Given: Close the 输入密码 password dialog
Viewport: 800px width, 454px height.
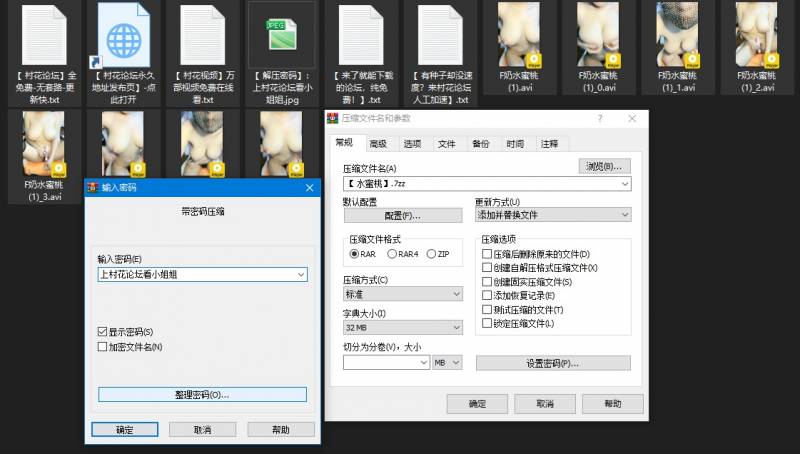Looking at the screenshot, I should pyautogui.click(x=310, y=188).
